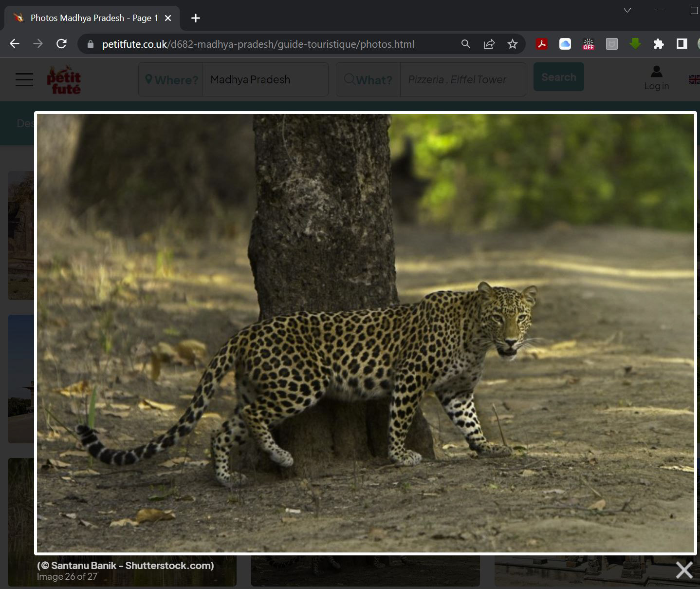
Task: Click the extension icon showing OFF badge
Action: [x=589, y=44]
